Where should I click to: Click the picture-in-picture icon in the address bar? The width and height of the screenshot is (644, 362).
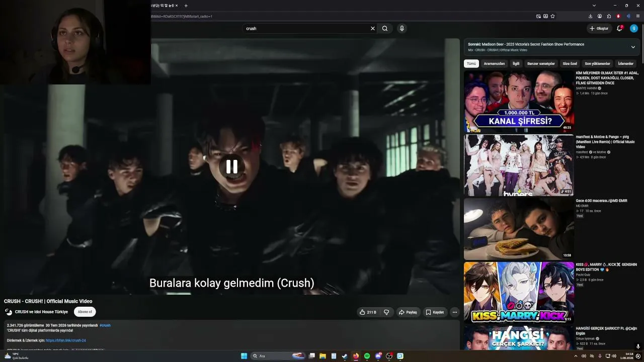pyautogui.click(x=538, y=16)
